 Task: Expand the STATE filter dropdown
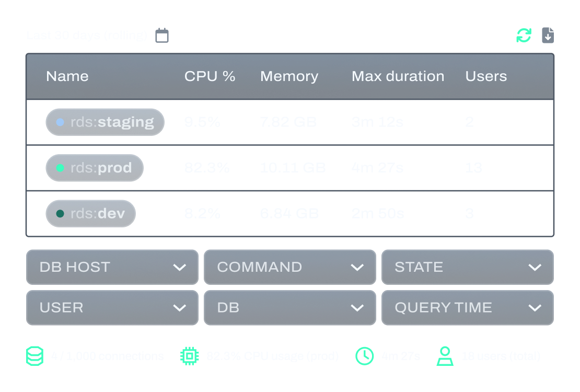(468, 267)
